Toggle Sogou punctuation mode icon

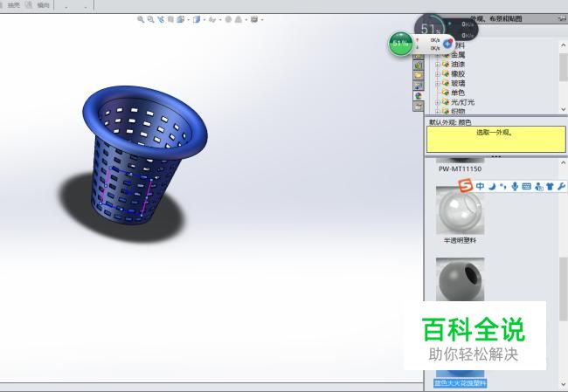coord(502,187)
